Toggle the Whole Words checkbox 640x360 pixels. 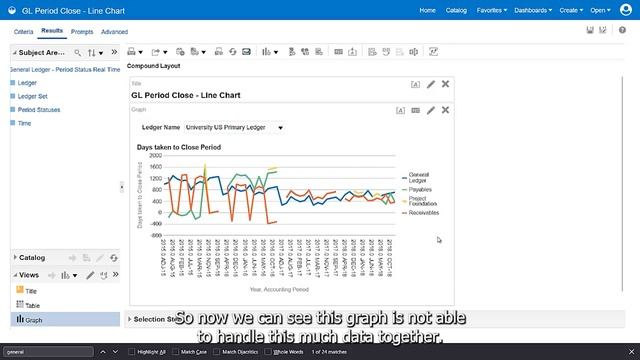pos(268,351)
